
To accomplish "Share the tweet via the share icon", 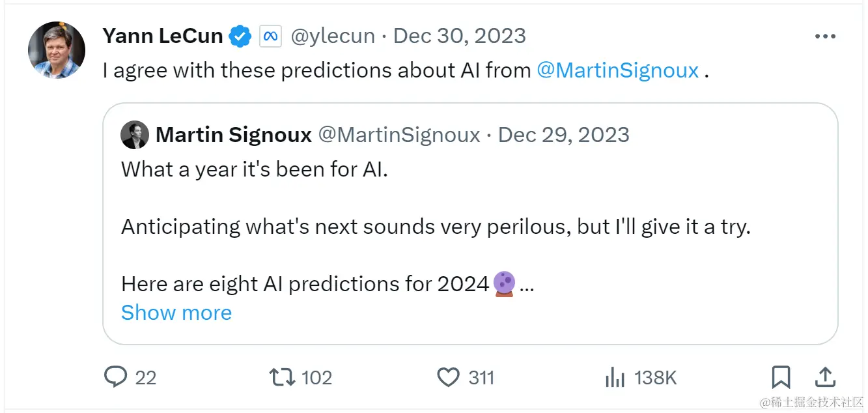I will point(824,377).
